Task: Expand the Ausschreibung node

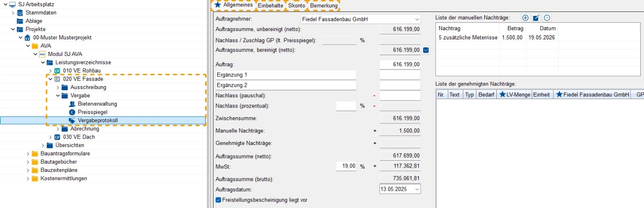Action: point(58,88)
